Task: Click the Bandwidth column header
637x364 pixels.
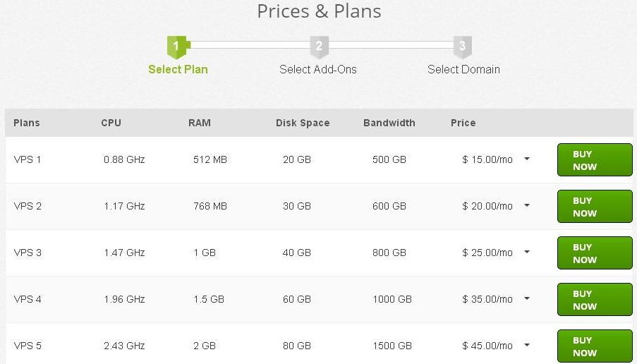Action: pos(389,123)
